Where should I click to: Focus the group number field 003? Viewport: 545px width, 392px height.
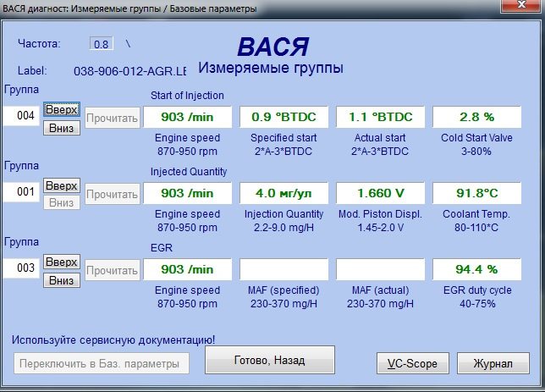click(21, 268)
